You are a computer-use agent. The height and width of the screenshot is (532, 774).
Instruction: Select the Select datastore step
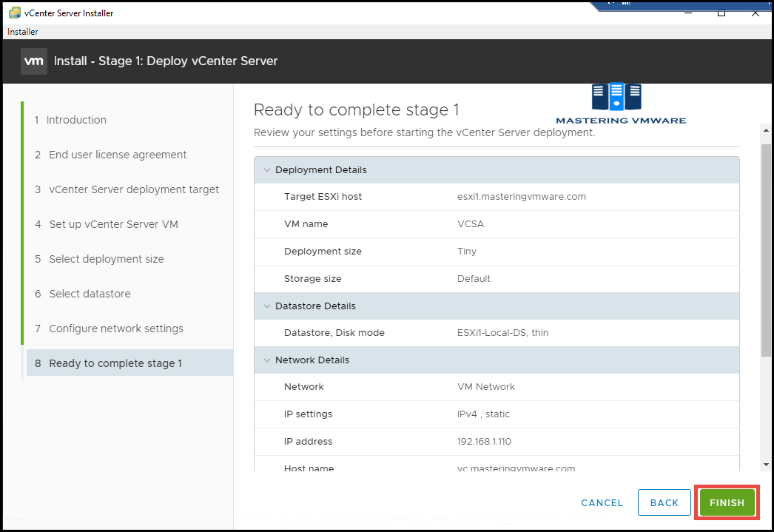pyautogui.click(x=86, y=294)
